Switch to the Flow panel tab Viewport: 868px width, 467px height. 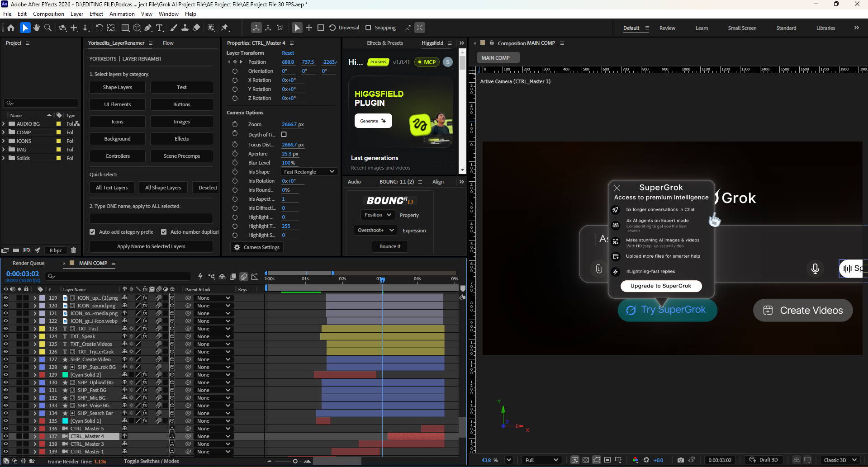point(168,43)
